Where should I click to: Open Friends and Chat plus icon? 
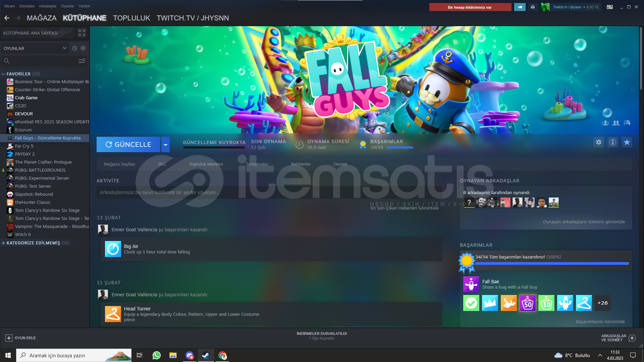632,338
